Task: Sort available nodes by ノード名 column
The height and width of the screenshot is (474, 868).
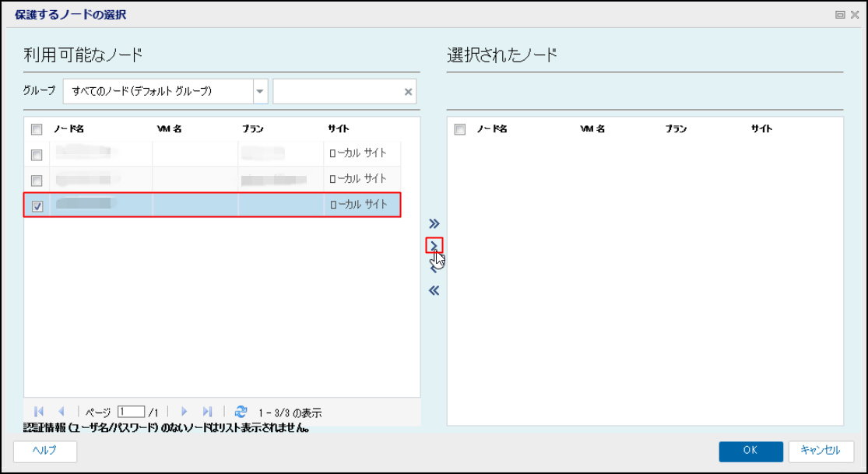Action: pyautogui.click(x=69, y=129)
